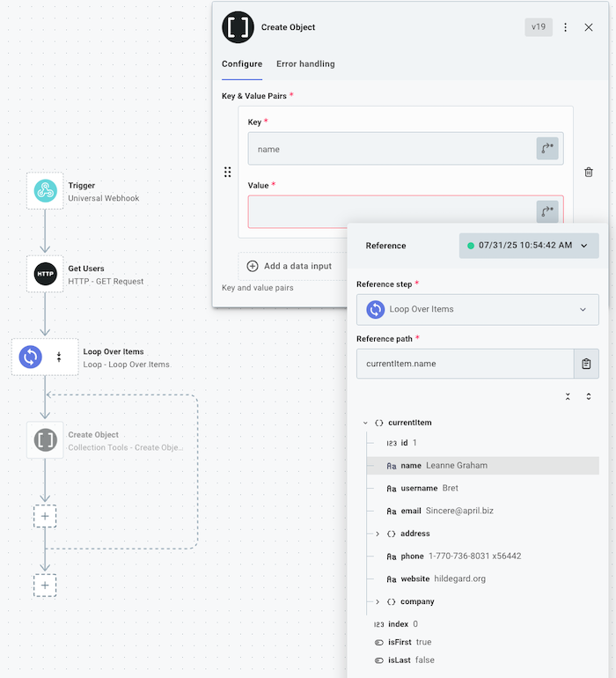Click the reference icon in Key field
Image resolution: width=616 pixels, height=678 pixels.
(x=547, y=149)
